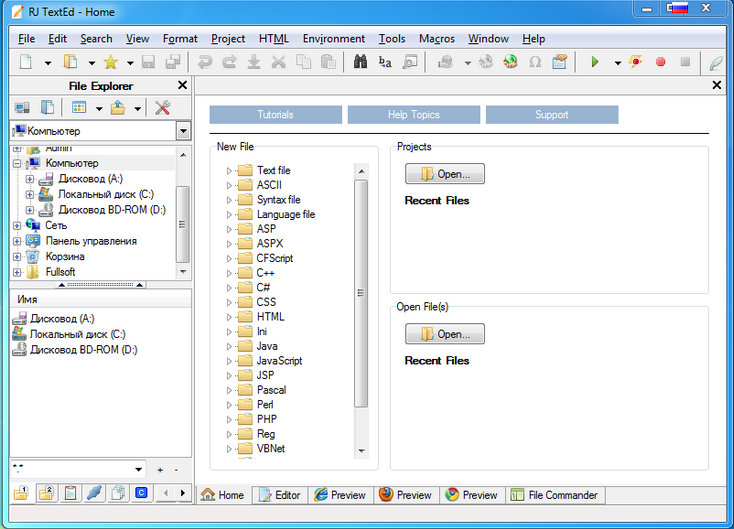This screenshot has height=529, width=734.
Task: Click the tools wrench icon in File Explorer
Action: point(162,108)
